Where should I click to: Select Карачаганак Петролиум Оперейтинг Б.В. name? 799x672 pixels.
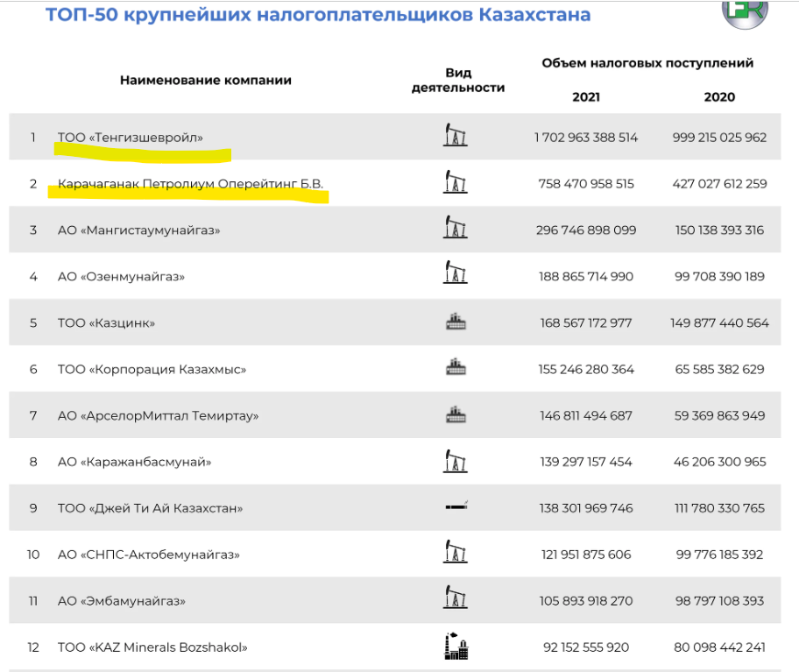pos(191,184)
